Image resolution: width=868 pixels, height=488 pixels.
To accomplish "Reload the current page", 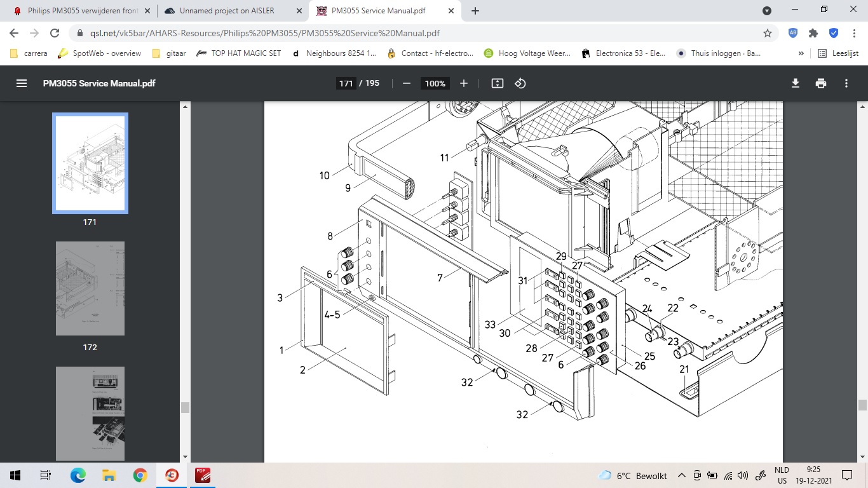I will pyautogui.click(x=55, y=33).
